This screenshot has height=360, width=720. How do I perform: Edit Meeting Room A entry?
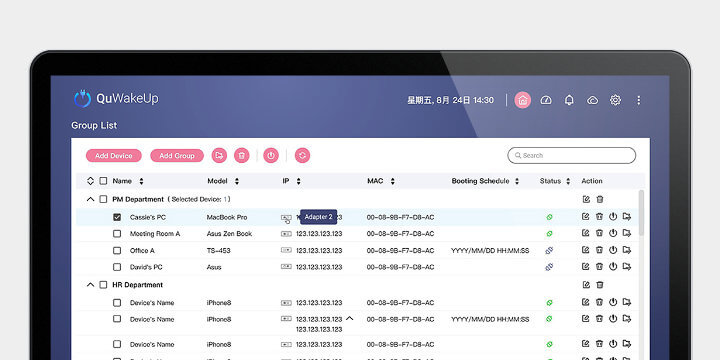[x=585, y=233]
